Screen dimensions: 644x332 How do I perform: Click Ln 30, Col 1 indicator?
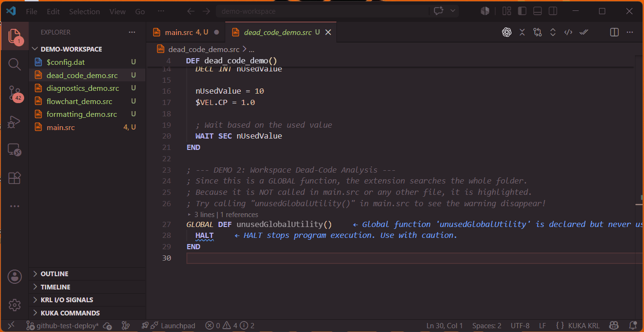445,325
